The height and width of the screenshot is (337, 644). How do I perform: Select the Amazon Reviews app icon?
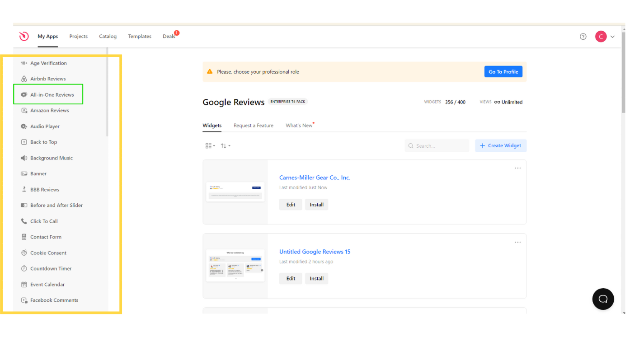click(24, 111)
